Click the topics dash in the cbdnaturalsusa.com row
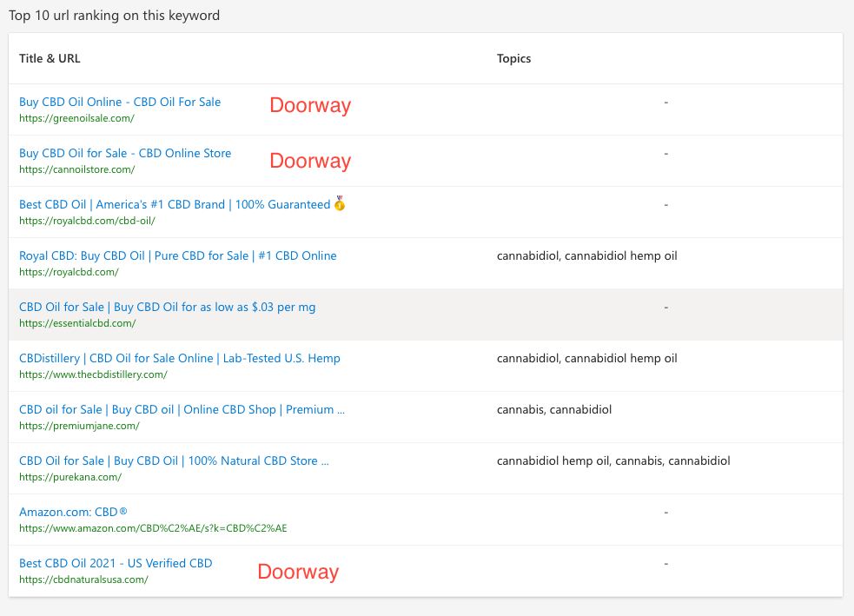This screenshot has height=616, width=854. 665,563
